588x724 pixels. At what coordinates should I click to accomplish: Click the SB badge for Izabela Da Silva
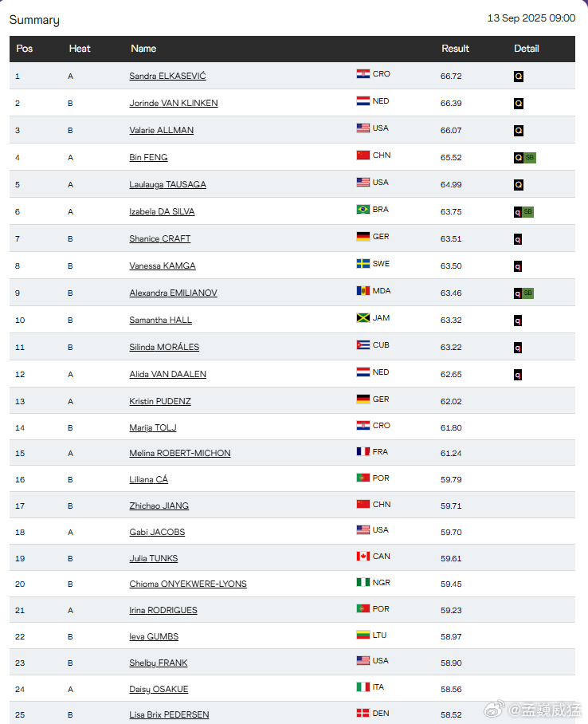coord(528,212)
